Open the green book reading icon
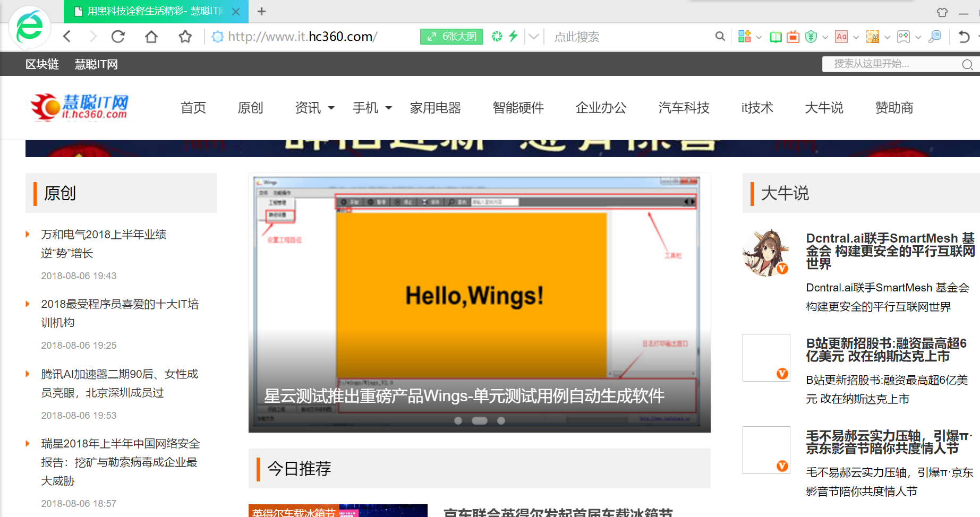Image resolution: width=980 pixels, height=517 pixels. point(776,37)
